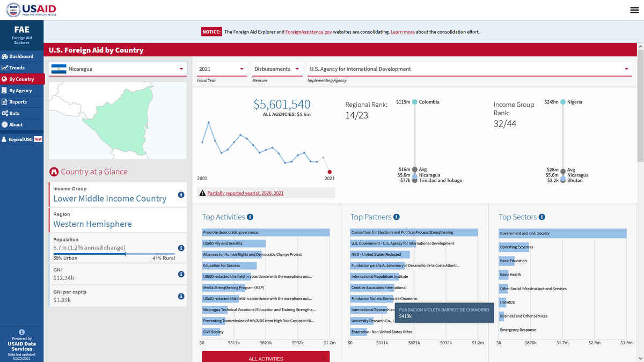The height and width of the screenshot is (362, 644).
Task: Click the Top Partners info icon
Action: pyautogui.click(x=396, y=217)
